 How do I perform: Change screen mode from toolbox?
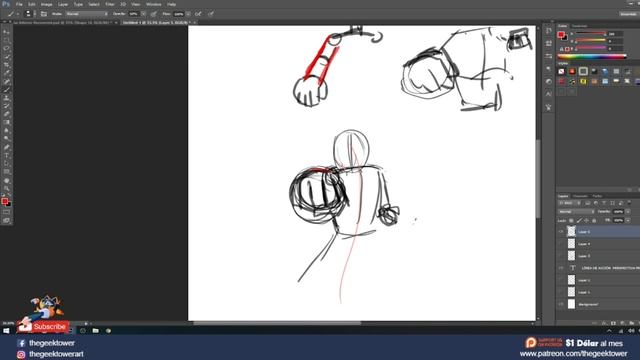click(x=6, y=220)
